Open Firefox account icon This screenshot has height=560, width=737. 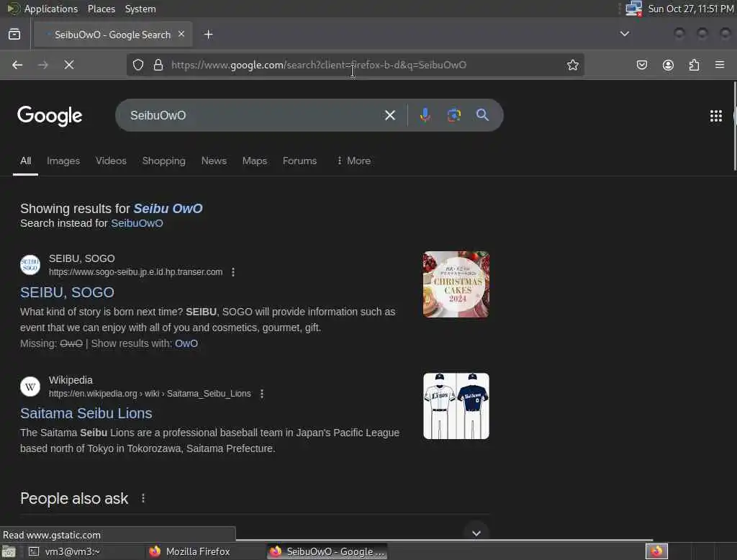point(668,65)
